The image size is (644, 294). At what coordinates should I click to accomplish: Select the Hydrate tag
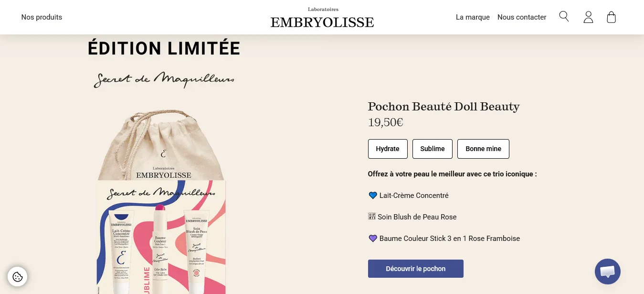388,149
